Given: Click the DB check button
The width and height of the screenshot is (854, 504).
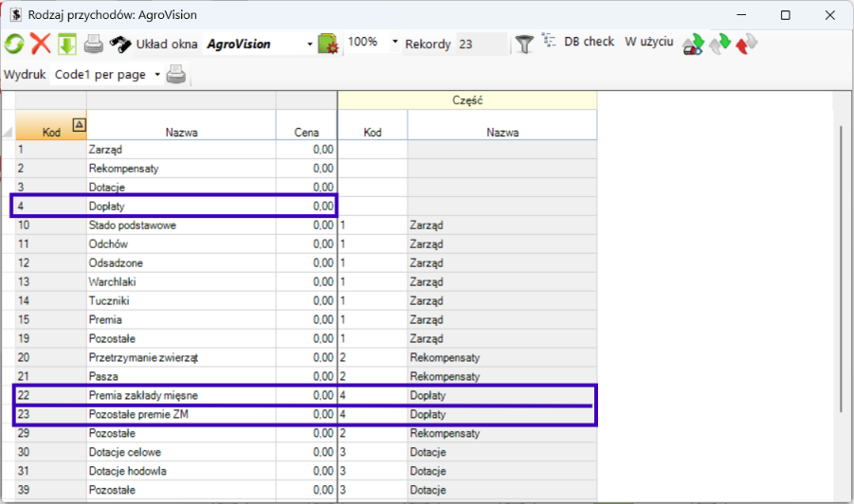Looking at the screenshot, I should point(589,42).
